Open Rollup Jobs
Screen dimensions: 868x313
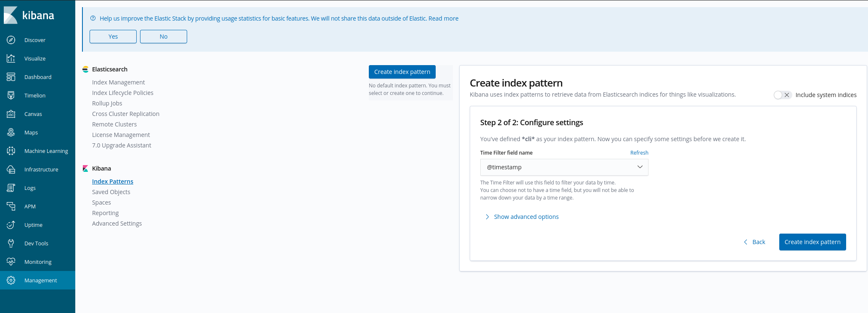[x=107, y=103]
